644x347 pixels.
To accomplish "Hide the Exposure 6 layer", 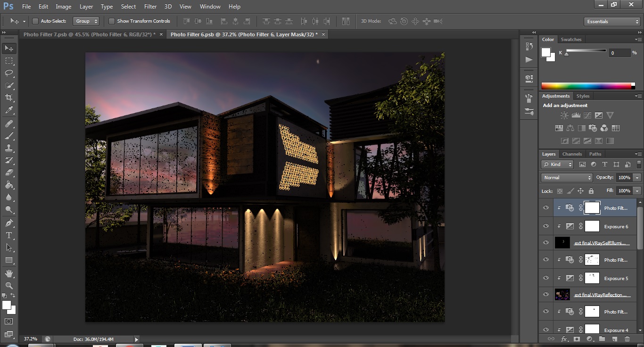I will coord(546,226).
